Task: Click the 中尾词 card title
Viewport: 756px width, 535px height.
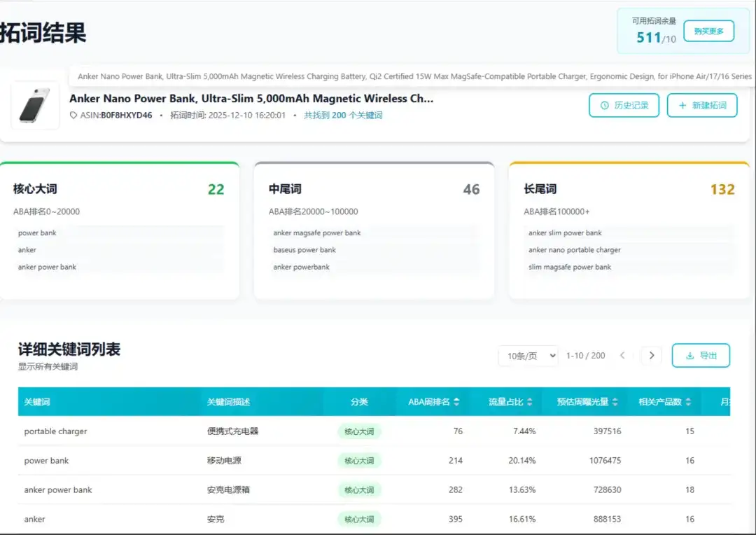Action: pyautogui.click(x=285, y=189)
